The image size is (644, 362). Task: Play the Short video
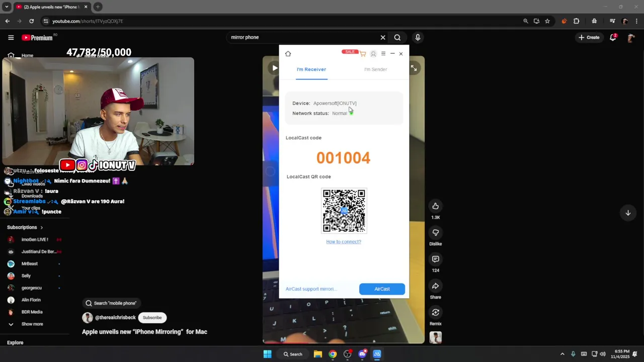tap(274, 68)
